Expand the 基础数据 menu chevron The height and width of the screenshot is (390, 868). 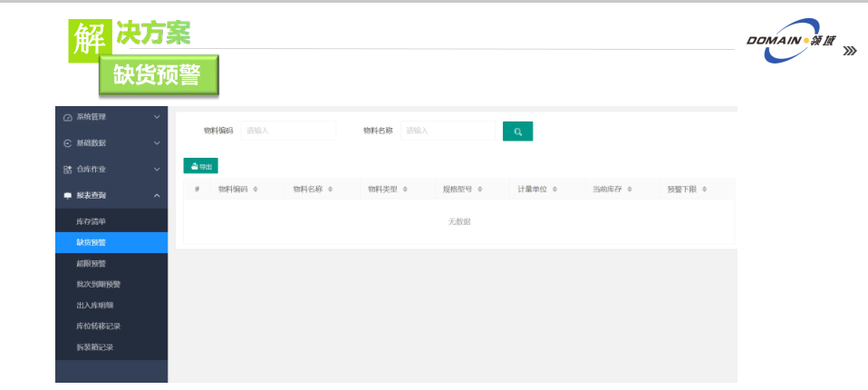click(157, 143)
